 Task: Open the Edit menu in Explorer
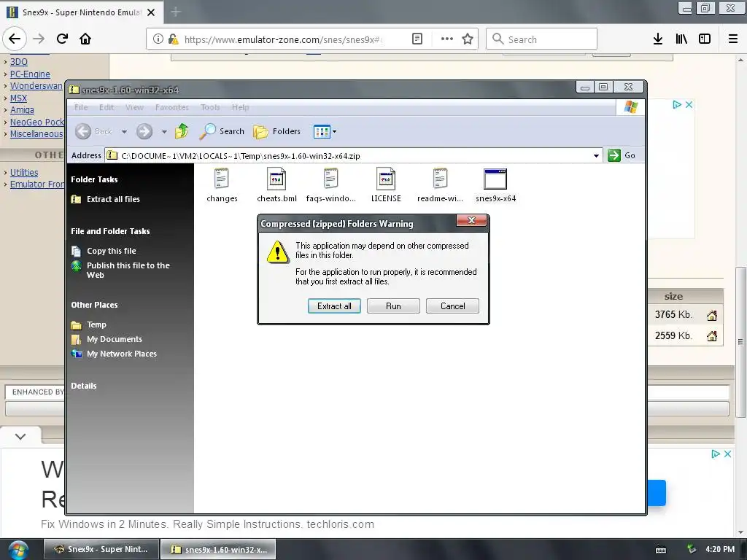coord(107,108)
